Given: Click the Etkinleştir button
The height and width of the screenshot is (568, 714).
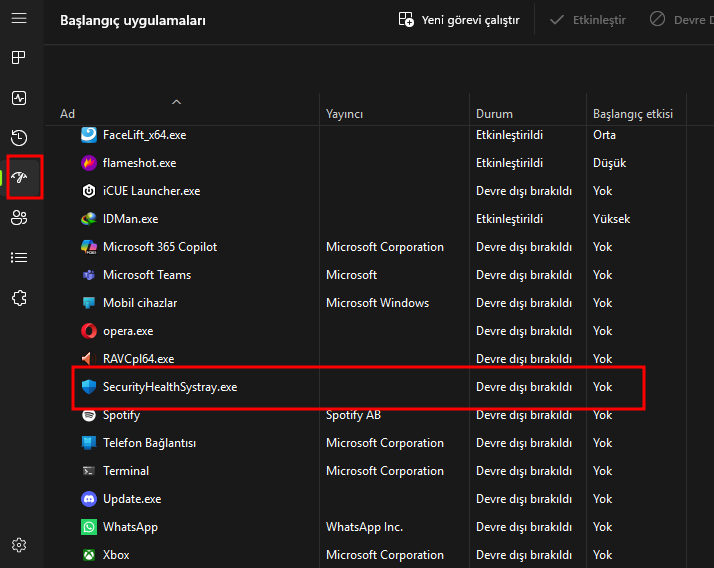Looking at the screenshot, I should [x=587, y=20].
